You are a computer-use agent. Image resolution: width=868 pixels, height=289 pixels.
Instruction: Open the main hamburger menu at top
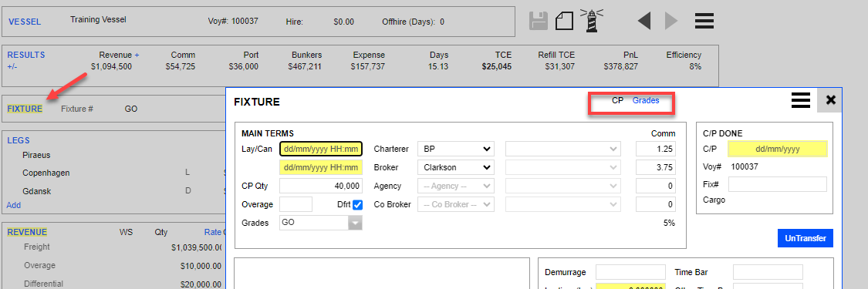coord(704,21)
